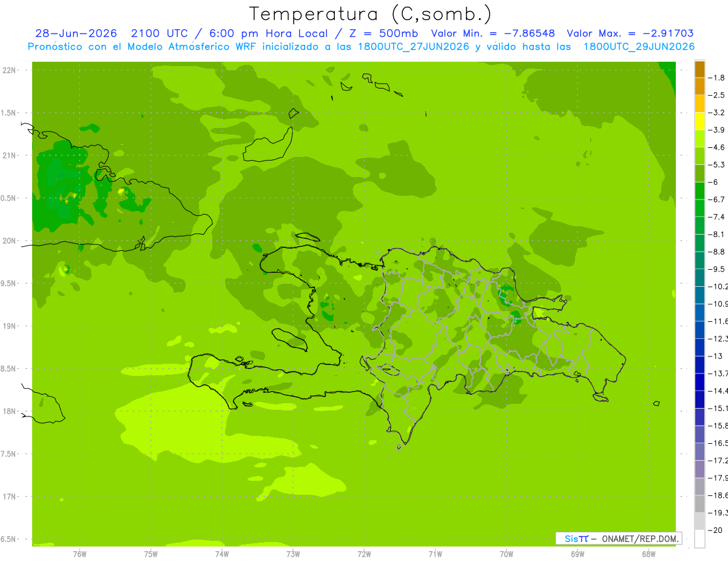Click the '20N' latitude label
The image size is (728, 562).
[x=9, y=241]
